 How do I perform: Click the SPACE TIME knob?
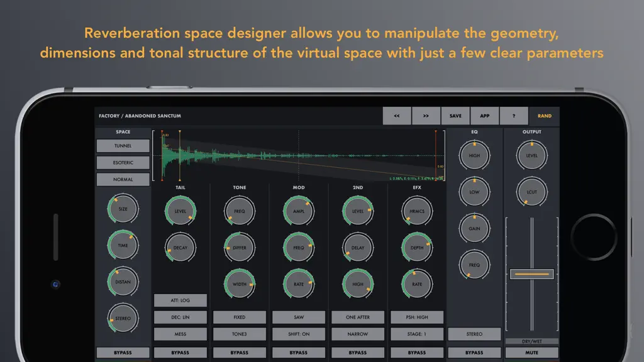point(123,246)
